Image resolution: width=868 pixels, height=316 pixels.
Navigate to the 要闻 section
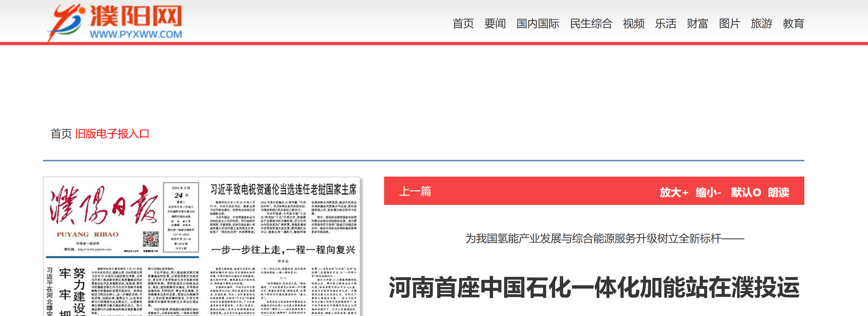(x=495, y=23)
